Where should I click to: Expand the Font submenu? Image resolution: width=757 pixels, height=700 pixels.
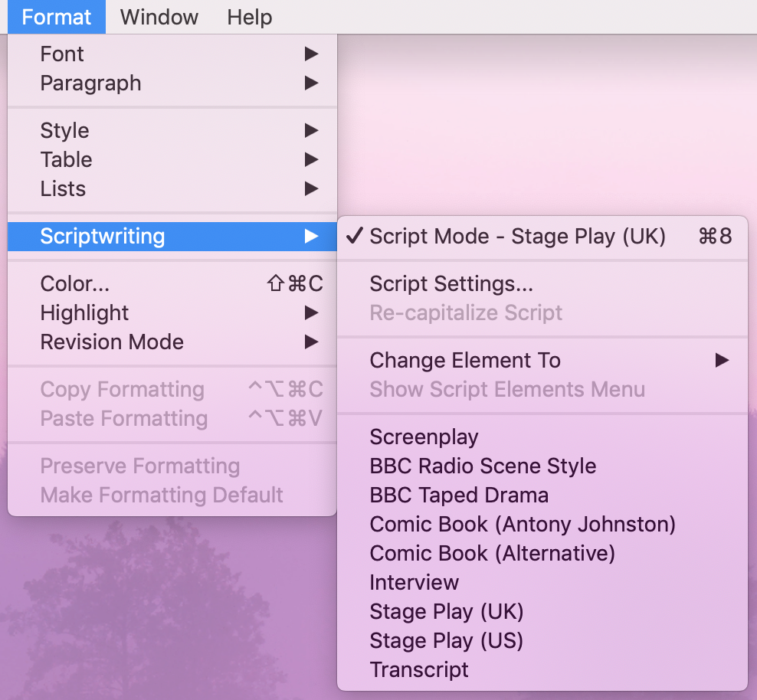172,54
